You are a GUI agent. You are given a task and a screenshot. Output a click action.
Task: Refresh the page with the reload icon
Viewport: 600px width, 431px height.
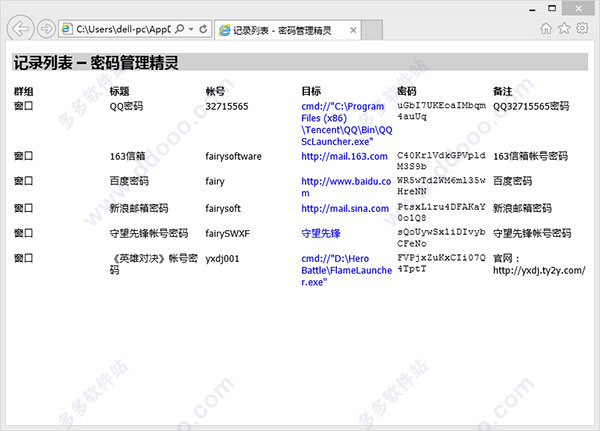click(203, 29)
